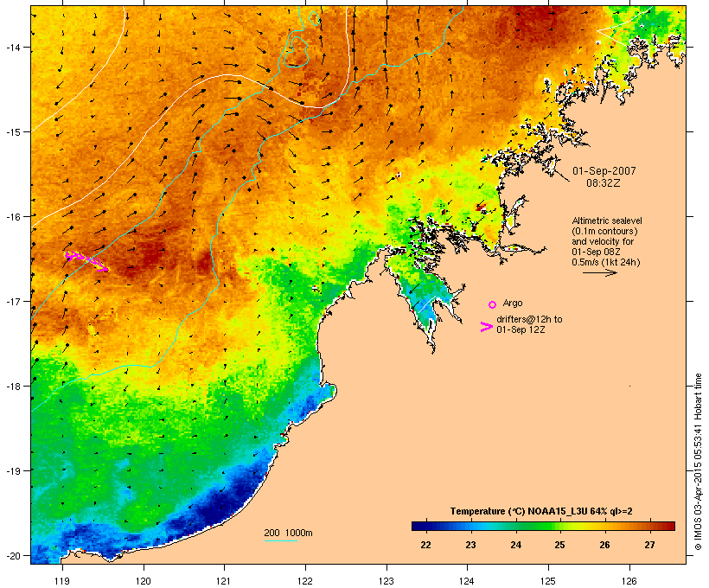Click the time label '08:32Z'

pyautogui.click(x=604, y=183)
